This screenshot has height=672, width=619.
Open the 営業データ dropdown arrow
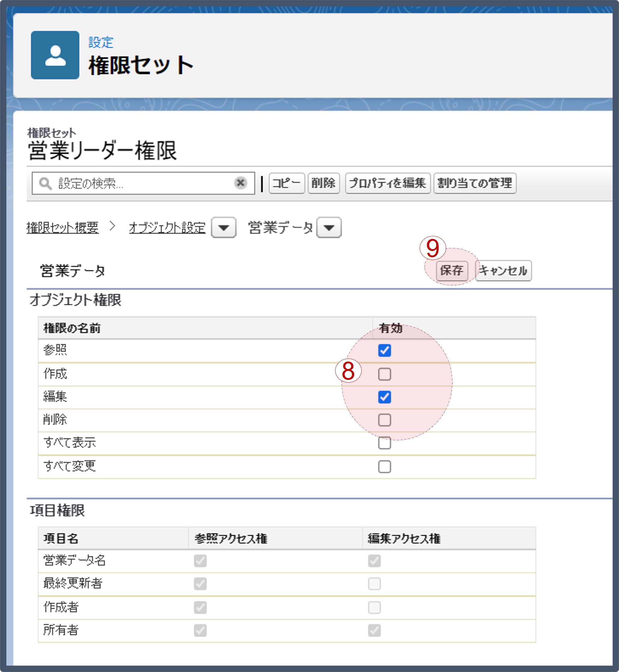[329, 227]
